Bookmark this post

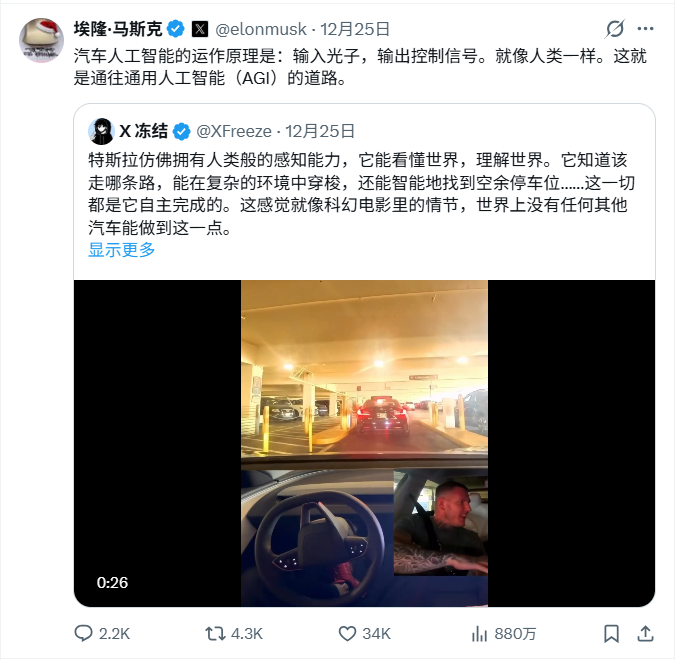point(612,634)
